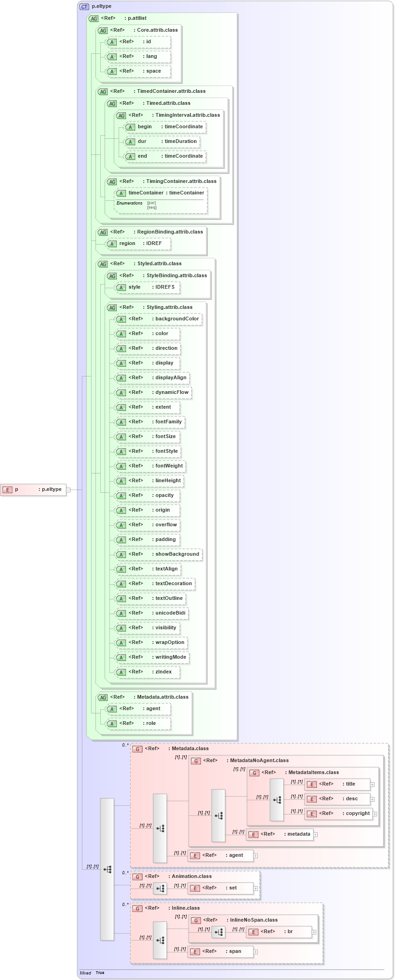Viewport: 395px width, 980px height.
Task: Select the displayAlign attribute reference
Action: point(152,378)
